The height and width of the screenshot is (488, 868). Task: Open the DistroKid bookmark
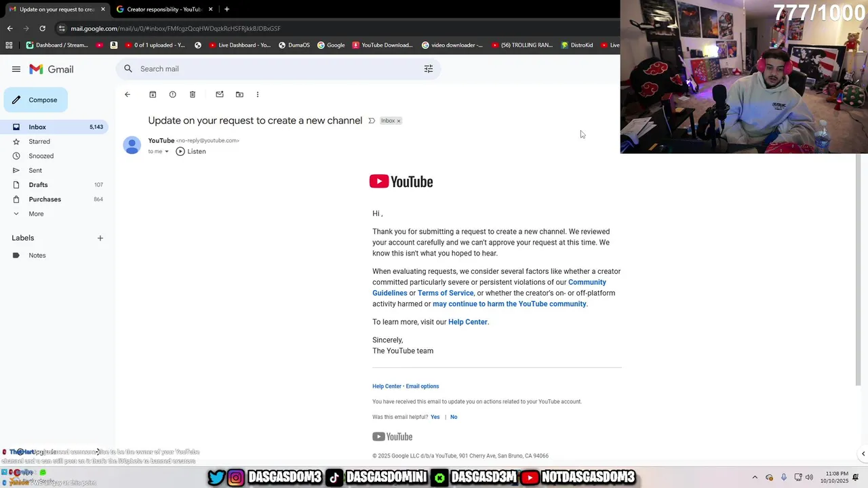(577, 45)
